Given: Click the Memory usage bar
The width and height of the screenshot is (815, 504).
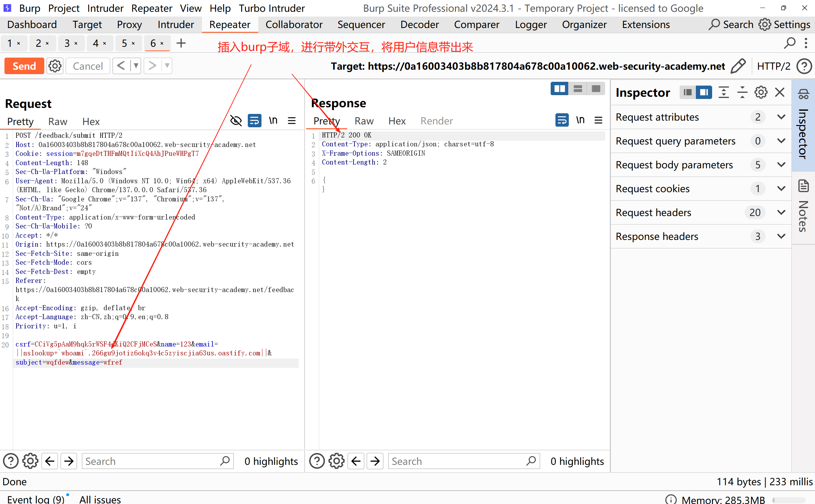Looking at the screenshot, I should pos(789,500).
